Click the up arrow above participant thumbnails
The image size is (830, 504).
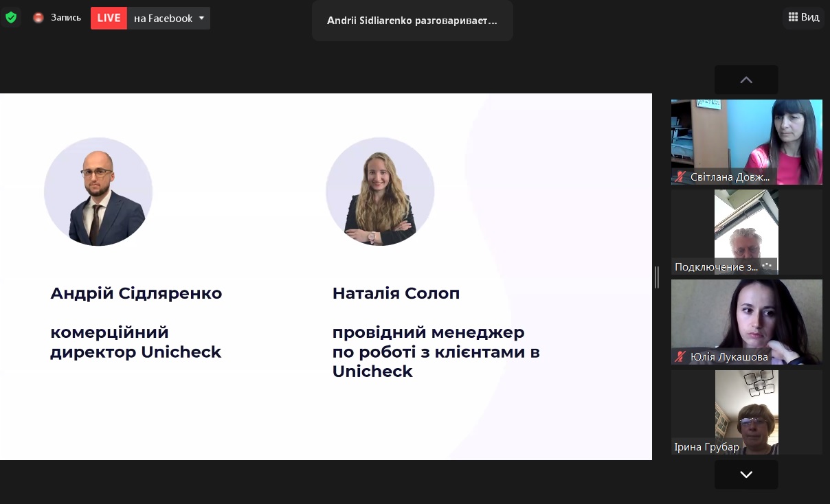click(746, 80)
